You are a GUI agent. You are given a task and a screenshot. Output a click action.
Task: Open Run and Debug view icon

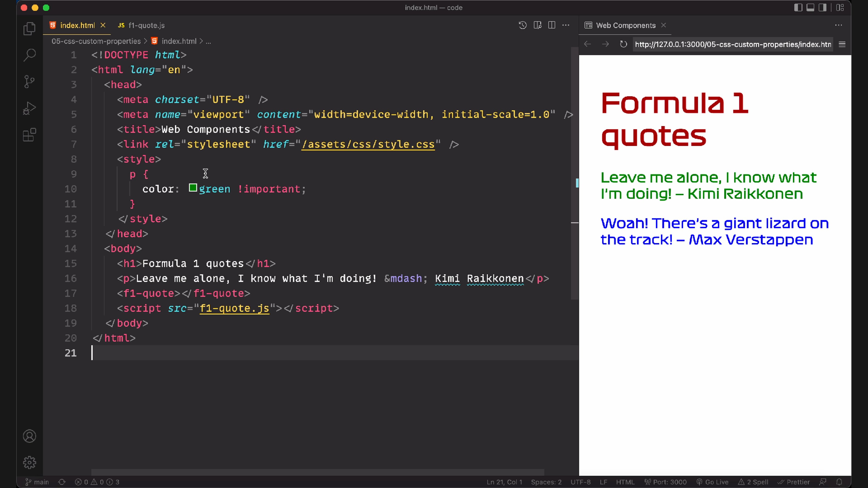pyautogui.click(x=29, y=108)
